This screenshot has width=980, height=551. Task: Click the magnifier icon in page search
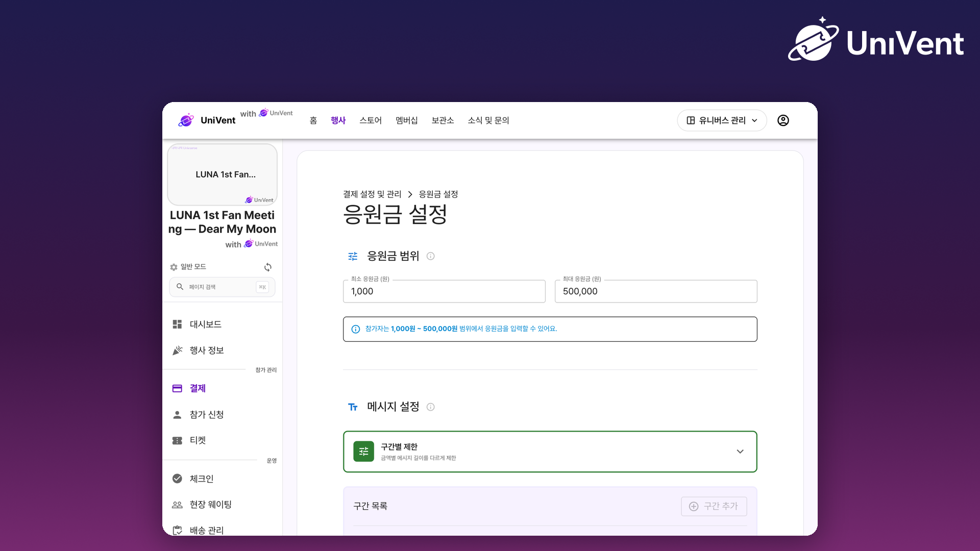coord(180,287)
